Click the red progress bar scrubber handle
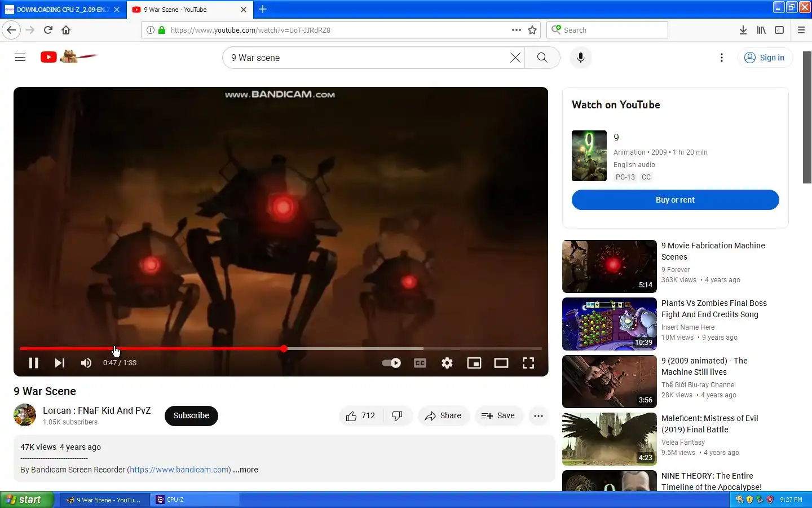This screenshot has height=508, width=812. [x=284, y=349]
